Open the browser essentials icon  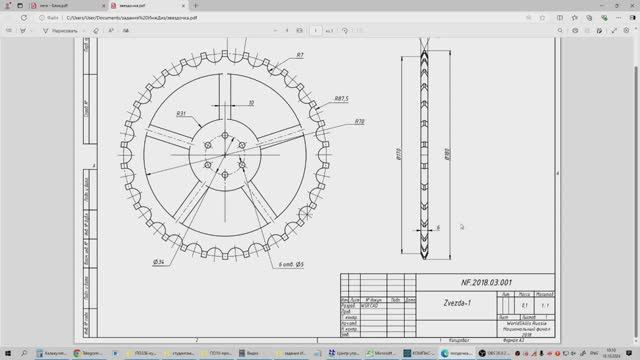tap(604, 18)
